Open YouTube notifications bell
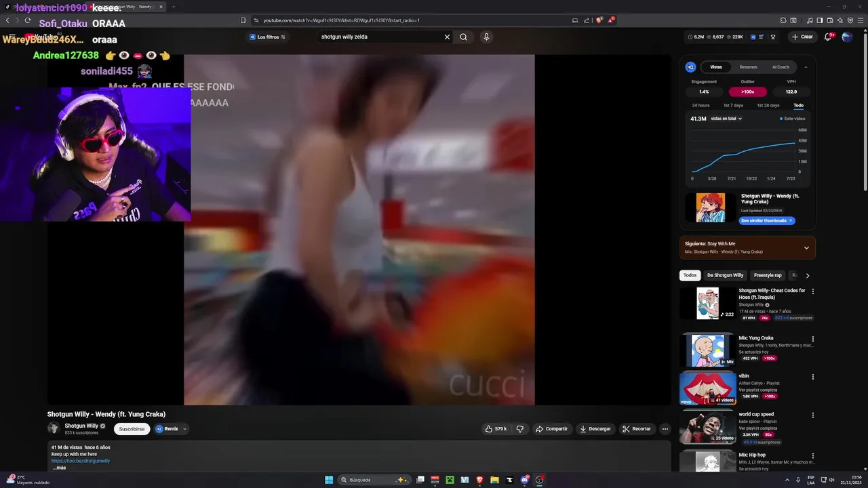Viewport: 868px width, 488px height. click(828, 37)
